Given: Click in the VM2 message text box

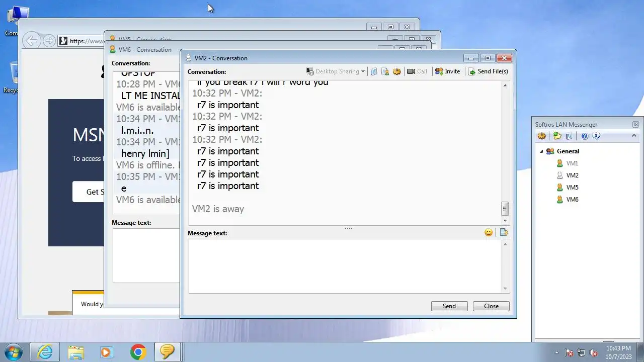Looking at the screenshot, I should point(345,266).
